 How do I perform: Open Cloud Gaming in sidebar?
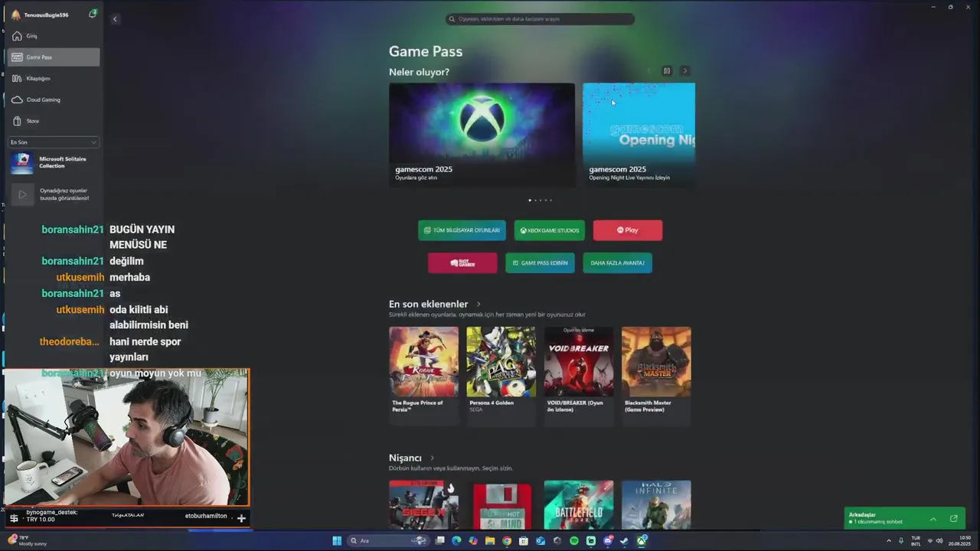click(x=54, y=99)
